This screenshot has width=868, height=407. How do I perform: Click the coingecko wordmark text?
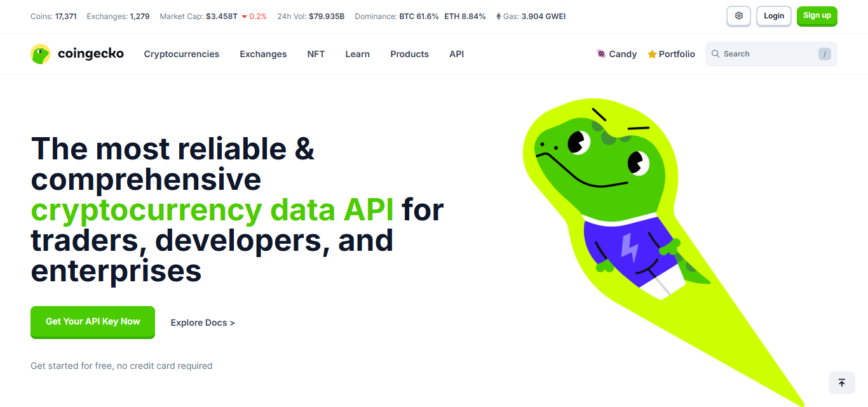point(91,54)
